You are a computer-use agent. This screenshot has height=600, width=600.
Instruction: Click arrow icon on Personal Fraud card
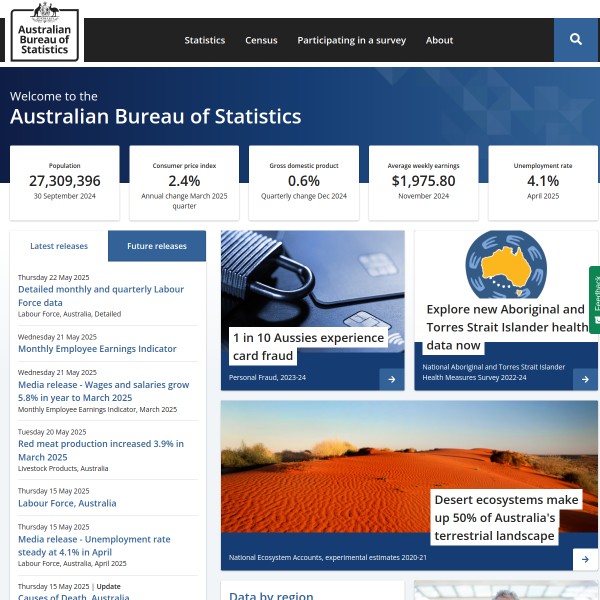(x=391, y=378)
